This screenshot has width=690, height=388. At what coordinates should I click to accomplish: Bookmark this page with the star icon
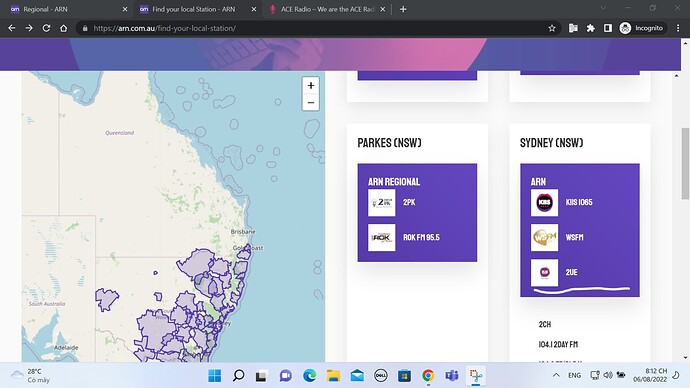(552, 28)
